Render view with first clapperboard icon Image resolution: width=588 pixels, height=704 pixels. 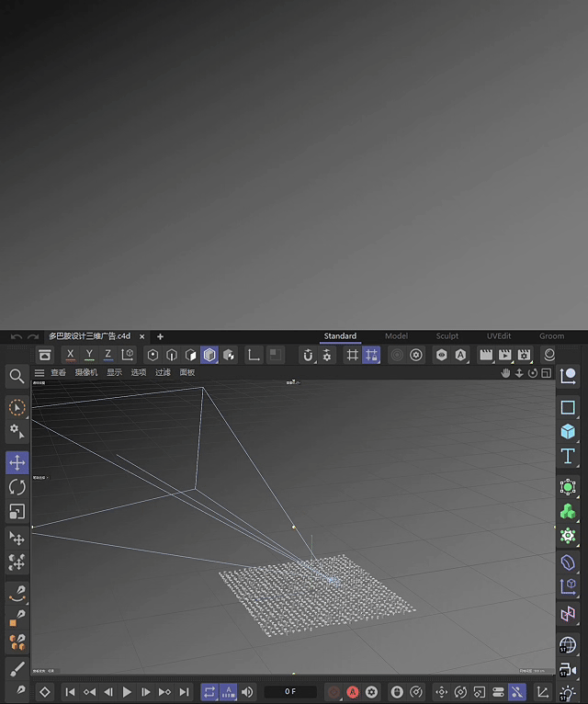(486, 355)
